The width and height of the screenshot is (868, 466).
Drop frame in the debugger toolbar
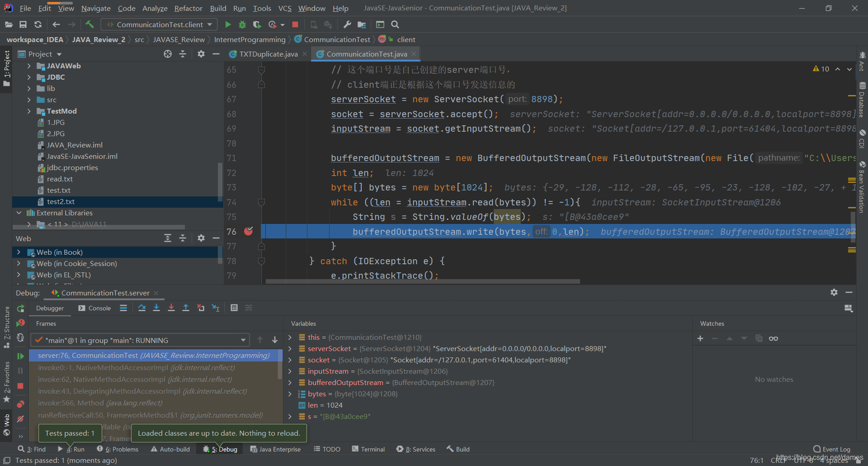pos(201,308)
